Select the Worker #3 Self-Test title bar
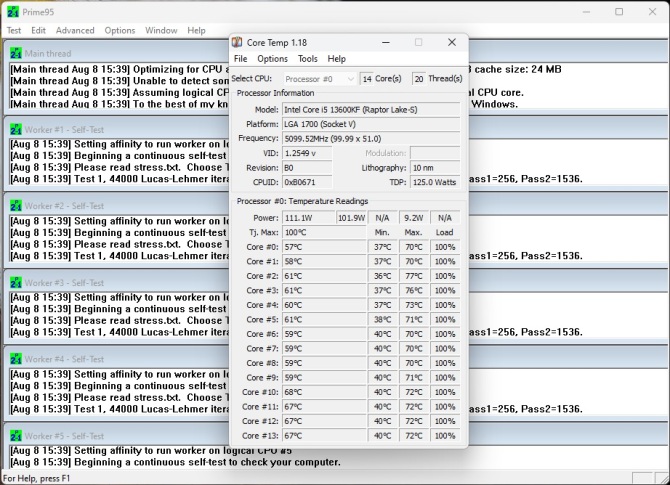 click(120, 283)
